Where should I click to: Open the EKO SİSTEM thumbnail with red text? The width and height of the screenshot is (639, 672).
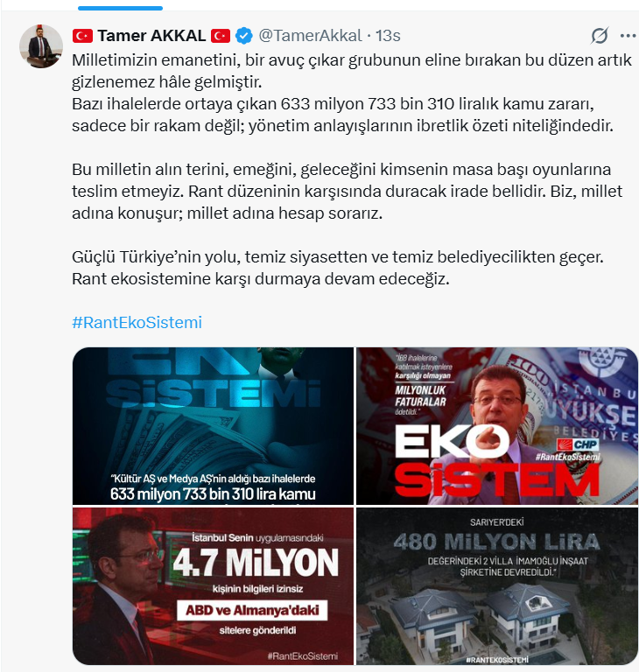pos(497,426)
